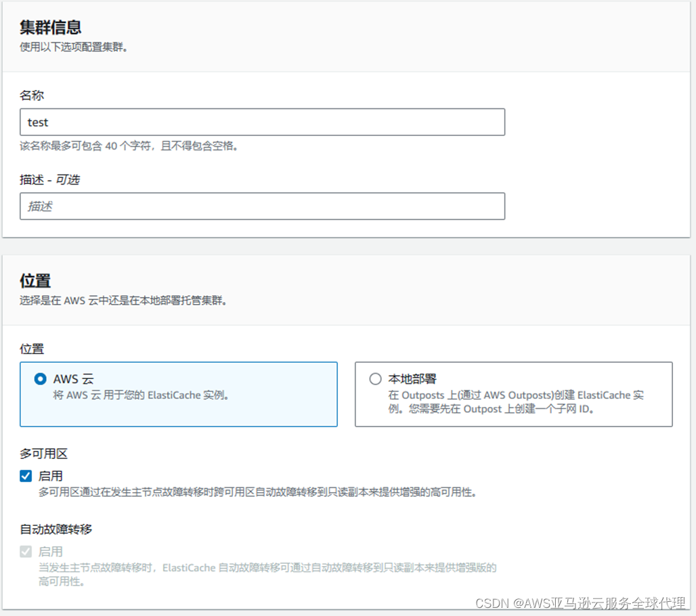
Task: Click the 本地部署 Outposts option card
Action: click(513, 393)
